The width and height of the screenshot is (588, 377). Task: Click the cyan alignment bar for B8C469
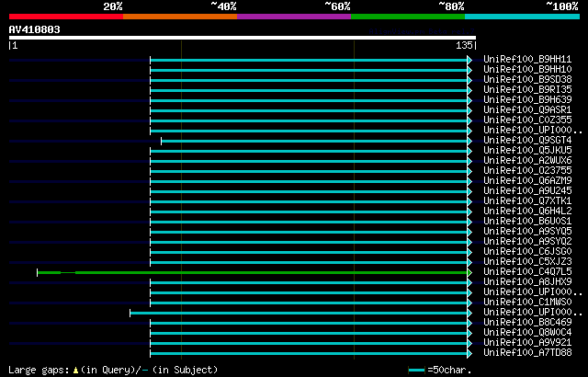309,324
